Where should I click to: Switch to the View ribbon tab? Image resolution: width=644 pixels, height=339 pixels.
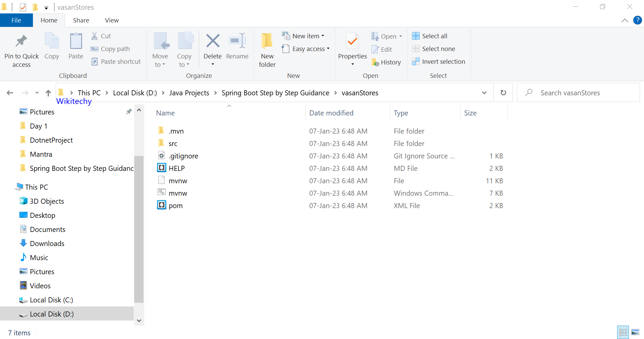pyautogui.click(x=112, y=20)
